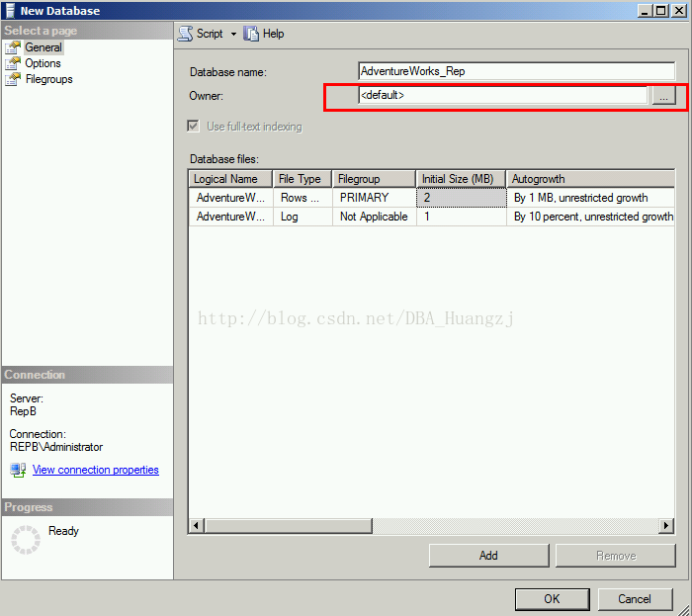Click the New Database title bar icon
The height and width of the screenshot is (616, 692).
click(10, 11)
